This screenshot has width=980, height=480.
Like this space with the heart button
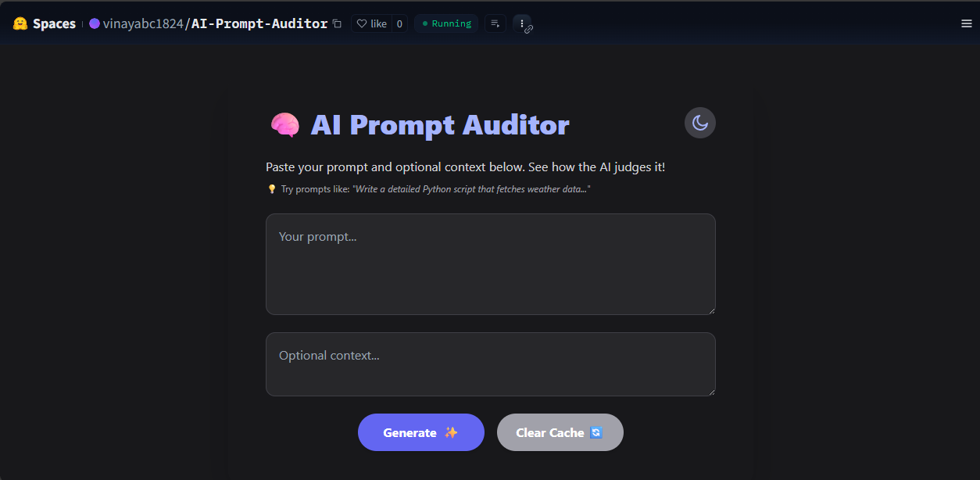pyautogui.click(x=371, y=23)
